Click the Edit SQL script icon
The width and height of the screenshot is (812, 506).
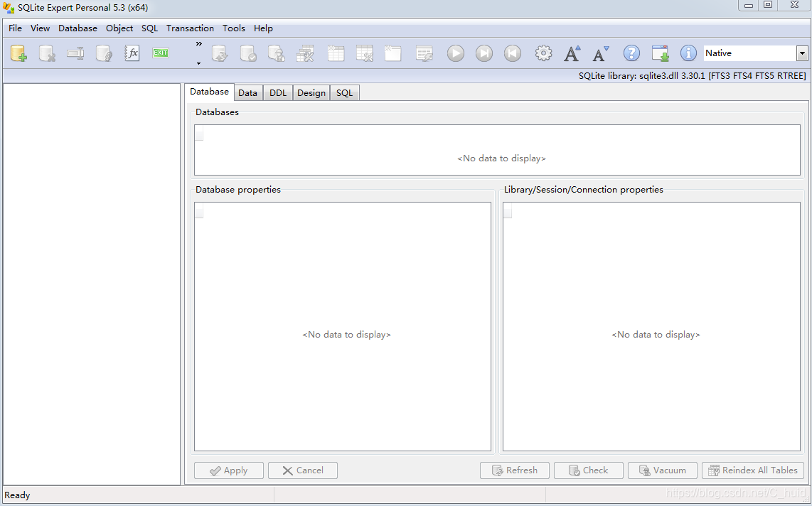coord(424,53)
